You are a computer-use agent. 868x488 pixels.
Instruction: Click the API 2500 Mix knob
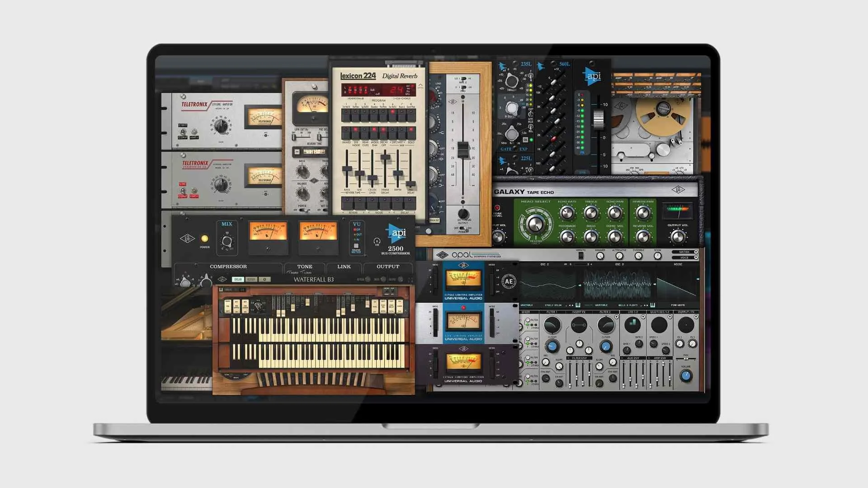click(227, 241)
